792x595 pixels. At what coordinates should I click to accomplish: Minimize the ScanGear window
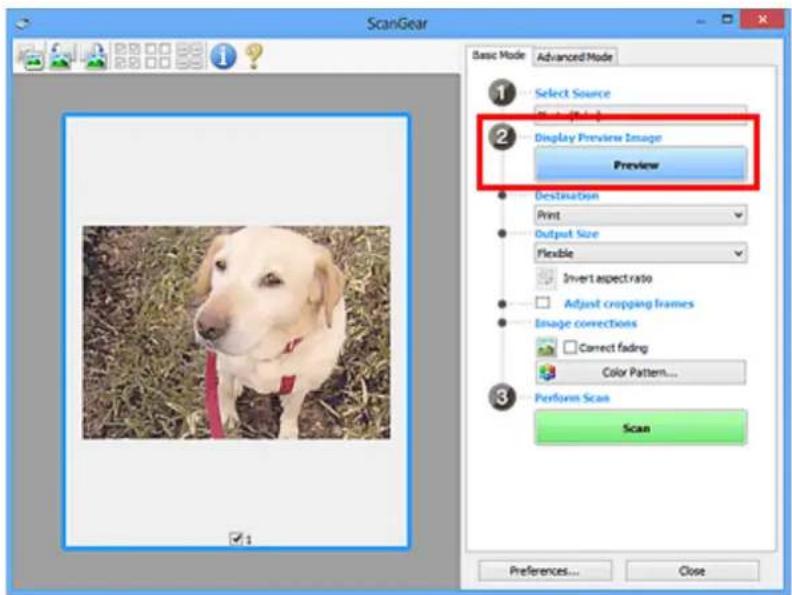(701, 21)
